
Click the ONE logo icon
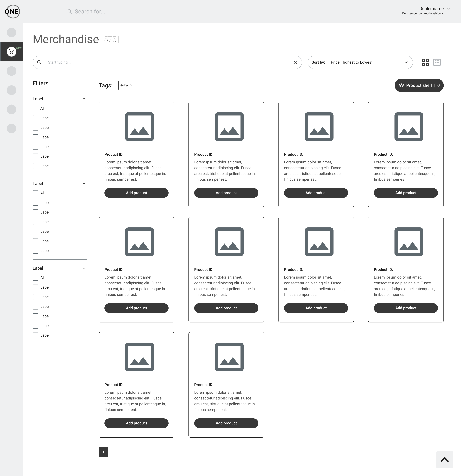point(12,11)
